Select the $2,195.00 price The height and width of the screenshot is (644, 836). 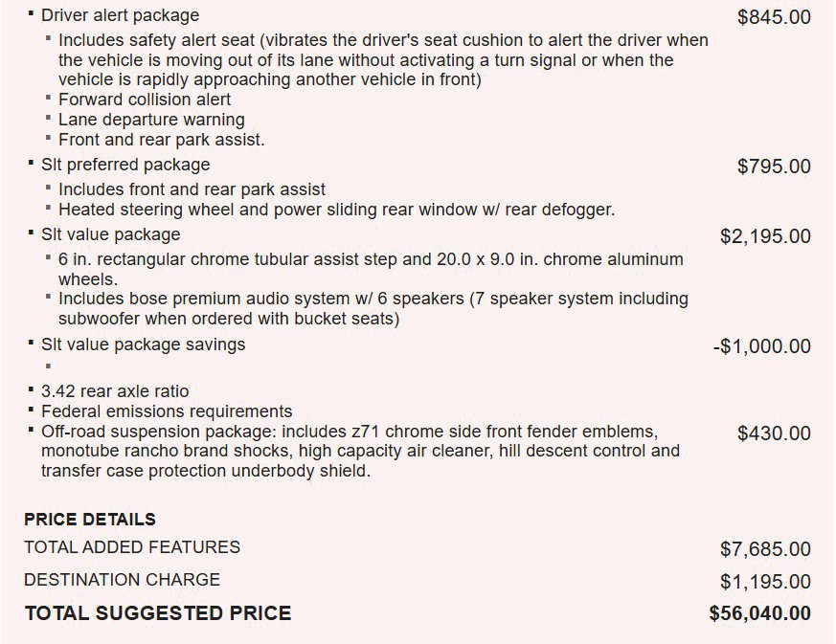[766, 236]
